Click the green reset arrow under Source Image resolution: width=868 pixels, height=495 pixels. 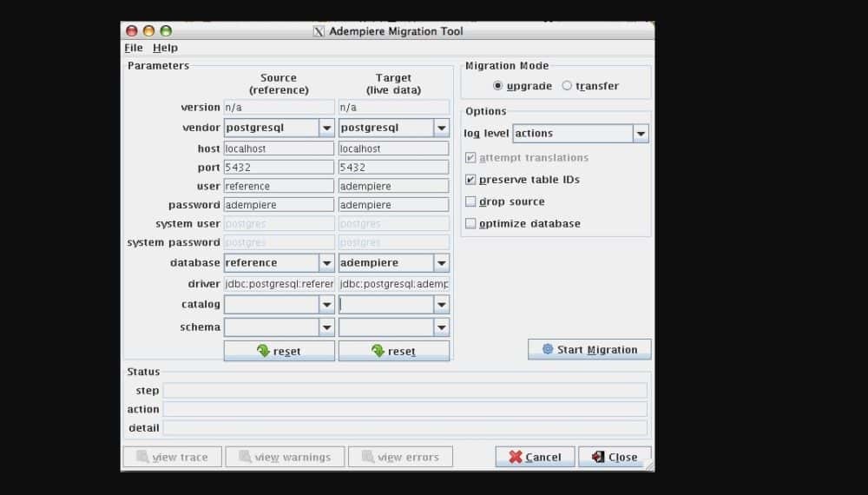(x=263, y=351)
